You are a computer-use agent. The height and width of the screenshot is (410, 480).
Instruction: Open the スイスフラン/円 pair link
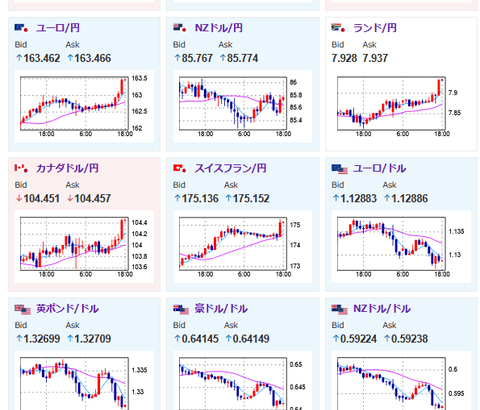[230, 168]
